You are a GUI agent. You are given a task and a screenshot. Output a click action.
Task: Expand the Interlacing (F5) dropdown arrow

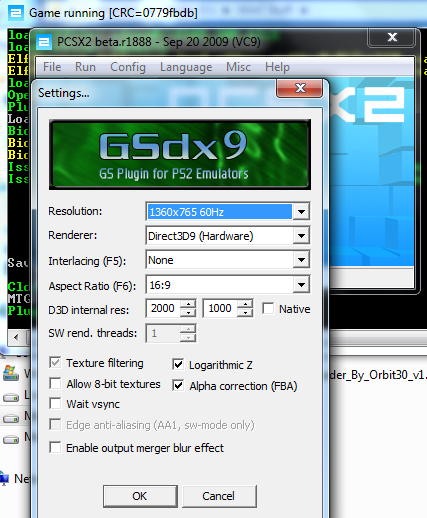[x=301, y=260]
